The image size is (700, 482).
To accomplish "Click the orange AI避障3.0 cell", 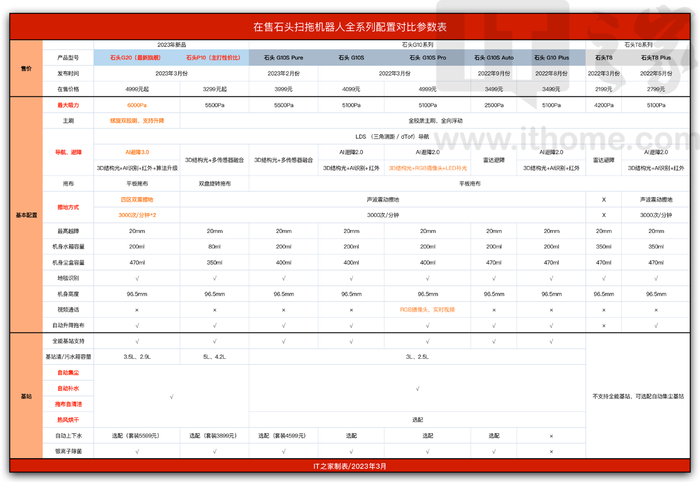I will point(137,152).
